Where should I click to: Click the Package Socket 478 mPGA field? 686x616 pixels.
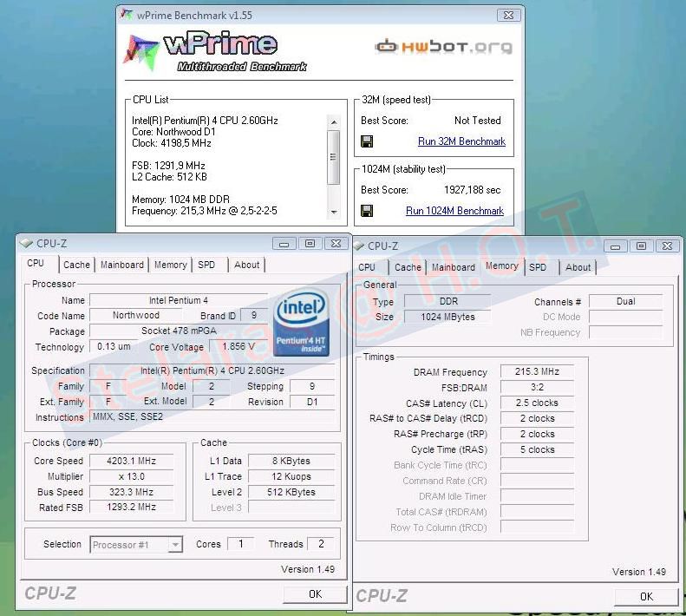coord(179,331)
